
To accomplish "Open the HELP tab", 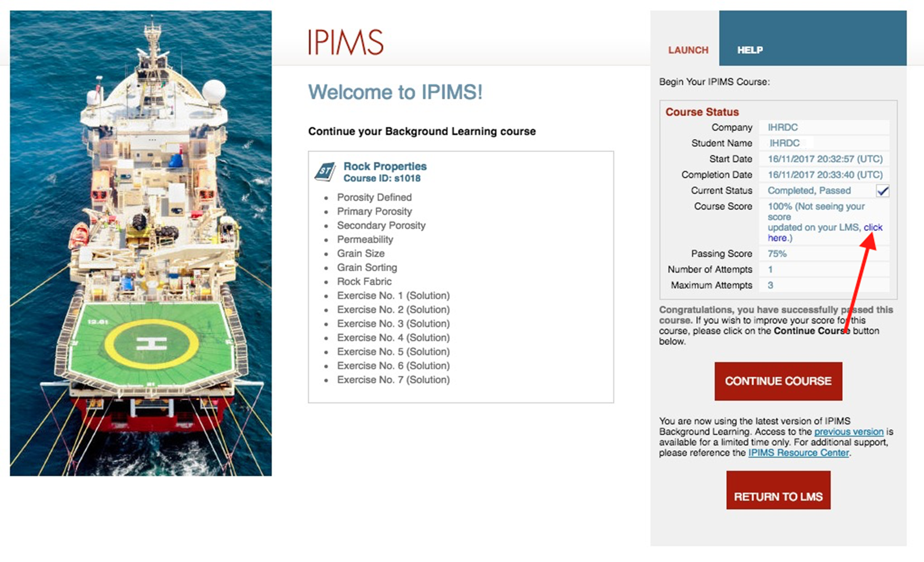I will [x=750, y=50].
